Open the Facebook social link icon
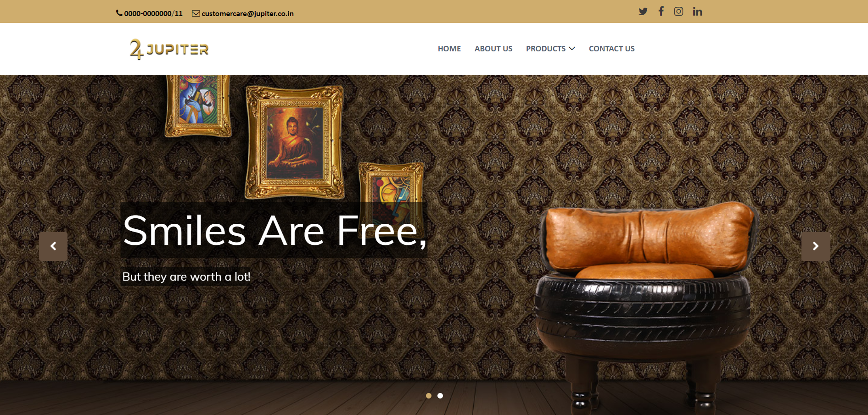 [x=661, y=11]
